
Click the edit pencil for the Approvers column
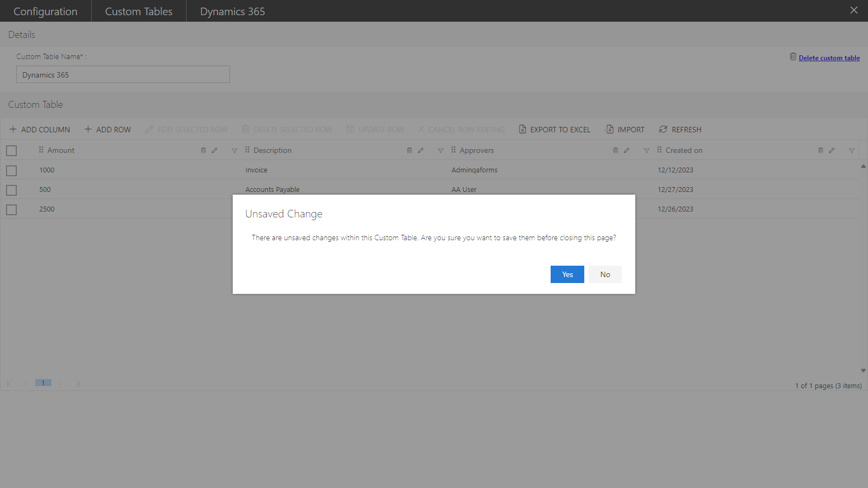point(627,150)
